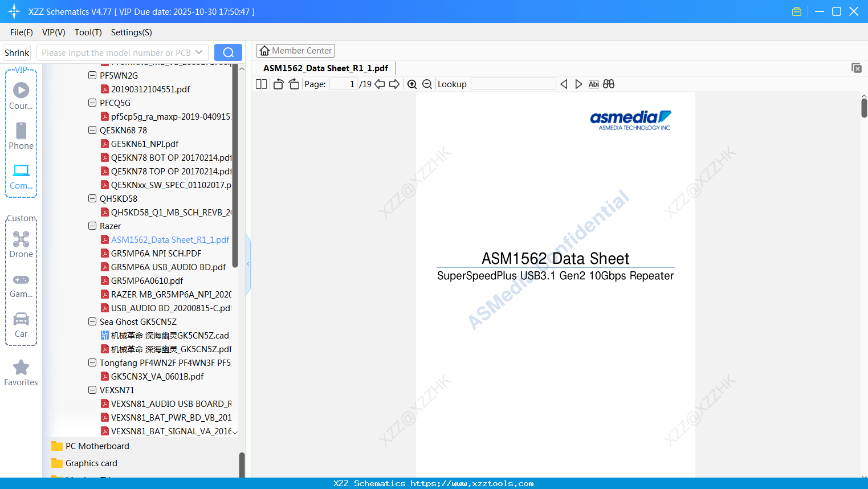
Task: Visit www.xzztools.com link in status bar
Action: 472,483
